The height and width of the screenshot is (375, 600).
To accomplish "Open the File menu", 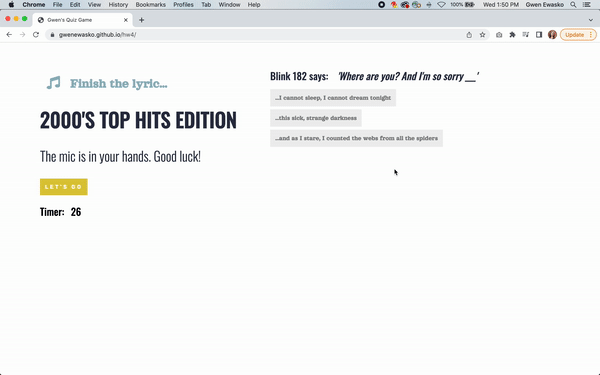I will coord(57,5).
